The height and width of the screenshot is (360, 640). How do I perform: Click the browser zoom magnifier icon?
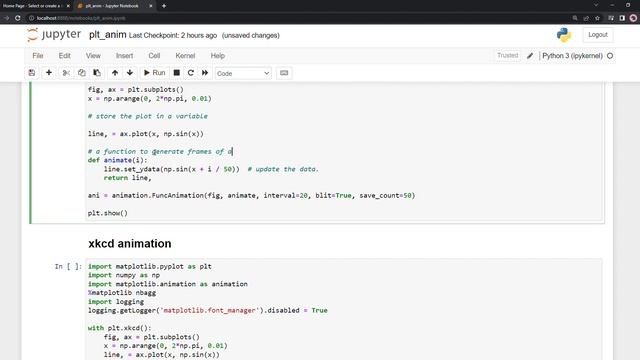click(x=575, y=18)
